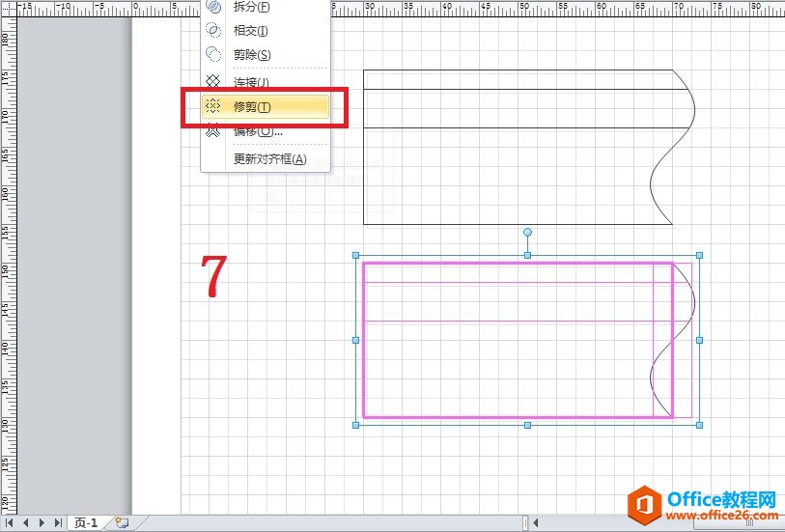The width and height of the screenshot is (785, 532).
Task: Click top-right selection handle of selected shape
Action: (x=699, y=255)
